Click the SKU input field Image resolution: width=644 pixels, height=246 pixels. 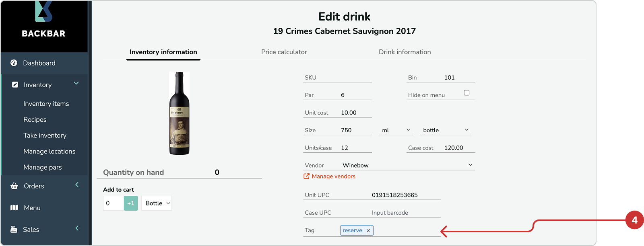click(x=338, y=78)
